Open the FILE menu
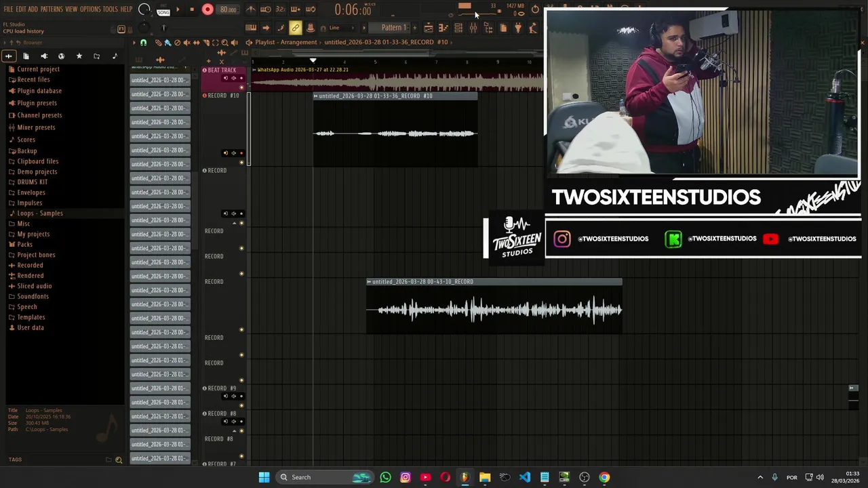868x488 pixels. (8, 9)
